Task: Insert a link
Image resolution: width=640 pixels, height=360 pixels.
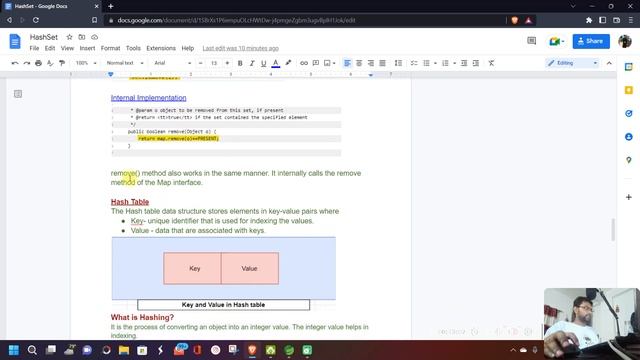Action: coord(304,63)
